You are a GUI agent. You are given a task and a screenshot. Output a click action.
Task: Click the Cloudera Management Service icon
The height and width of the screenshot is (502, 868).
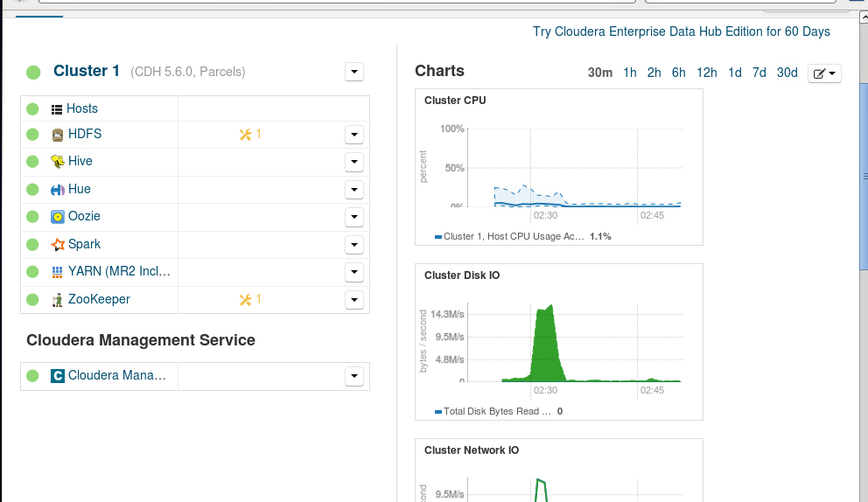click(x=58, y=376)
